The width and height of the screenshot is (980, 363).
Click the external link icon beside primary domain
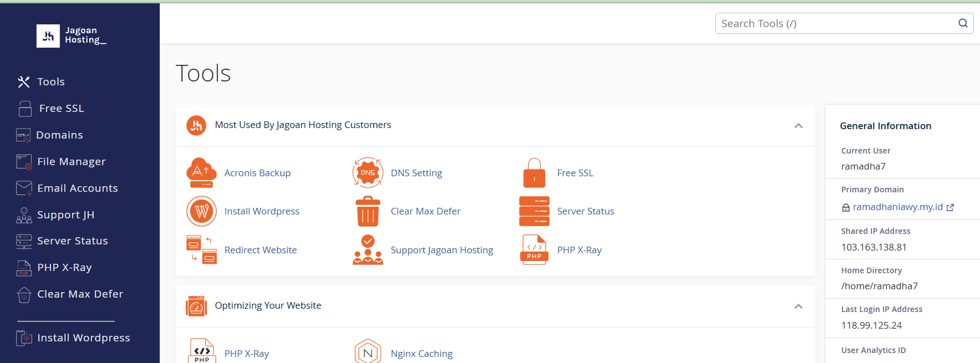(x=950, y=207)
